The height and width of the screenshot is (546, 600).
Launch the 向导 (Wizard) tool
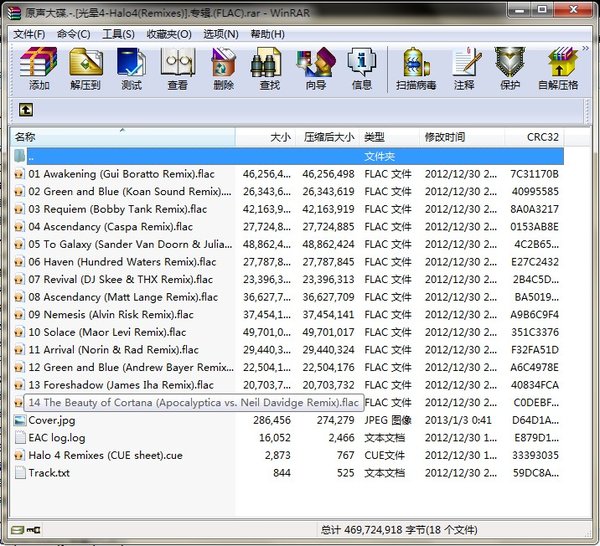tap(316, 68)
